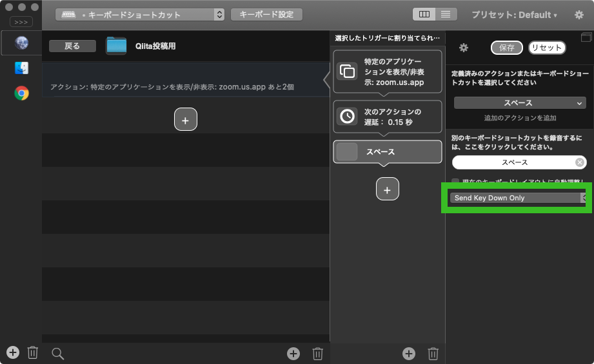The width and height of the screenshot is (594, 364).
Task: Select the スペース action card
Action: coord(388,152)
